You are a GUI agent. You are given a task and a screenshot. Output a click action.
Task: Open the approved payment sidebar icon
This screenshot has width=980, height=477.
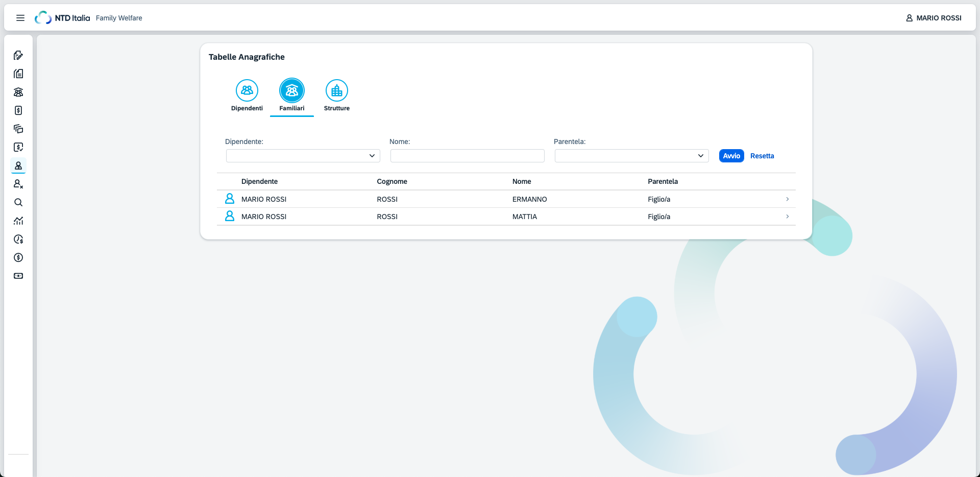click(18, 147)
